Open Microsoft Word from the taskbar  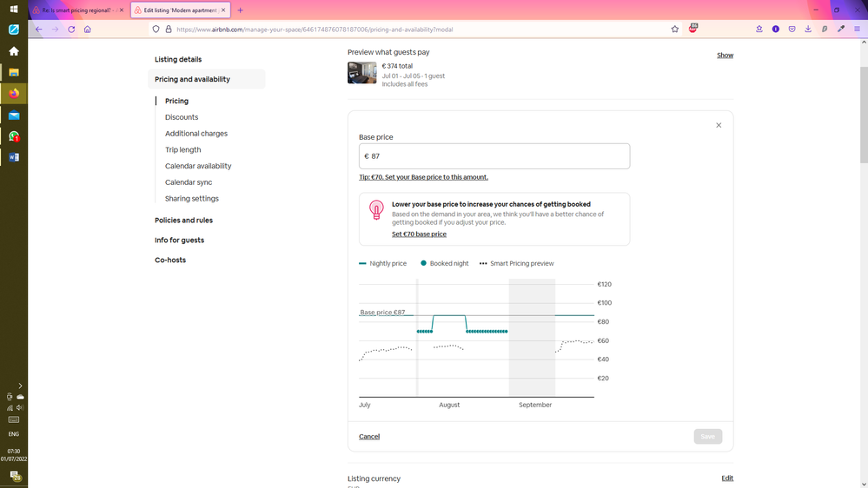click(14, 157)
